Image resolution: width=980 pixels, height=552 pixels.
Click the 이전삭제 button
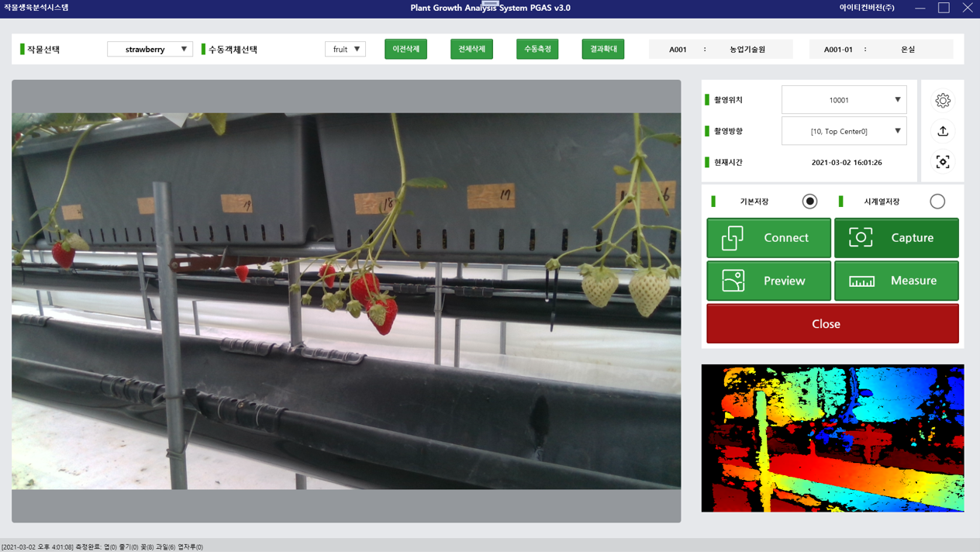[x=405, y=50]
